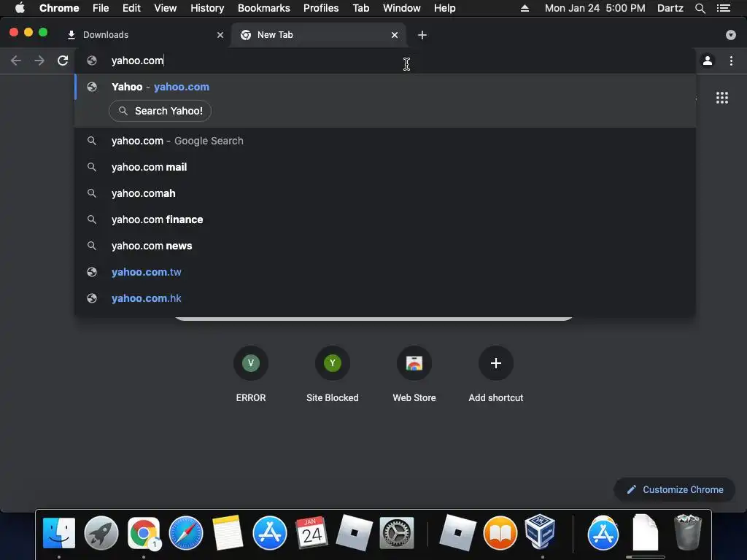Open Spotlight search in menu bar
The width and height of the screenshot is (747, 560).
click(x=700, y=8)
